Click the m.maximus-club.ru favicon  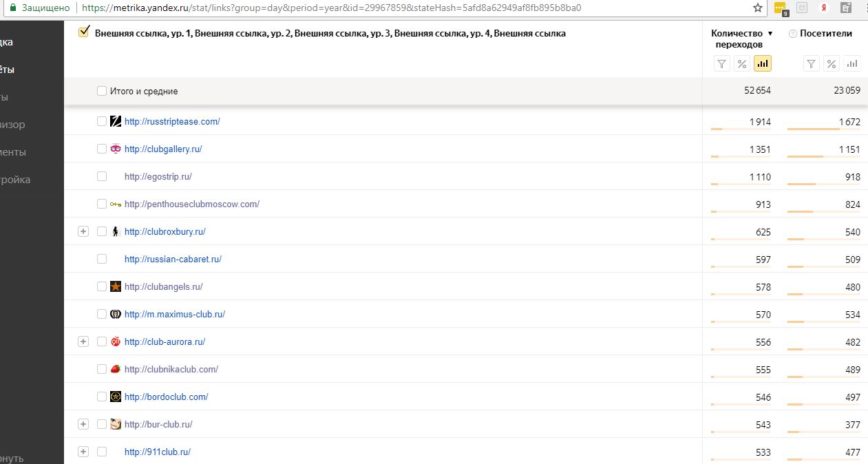(116, 314)
